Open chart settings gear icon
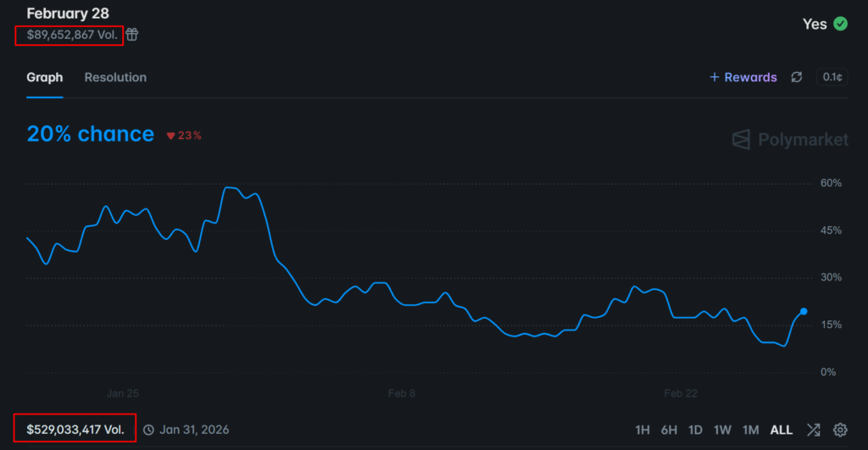The width and height of the screenshot is (868, 450). pos(840,430)
